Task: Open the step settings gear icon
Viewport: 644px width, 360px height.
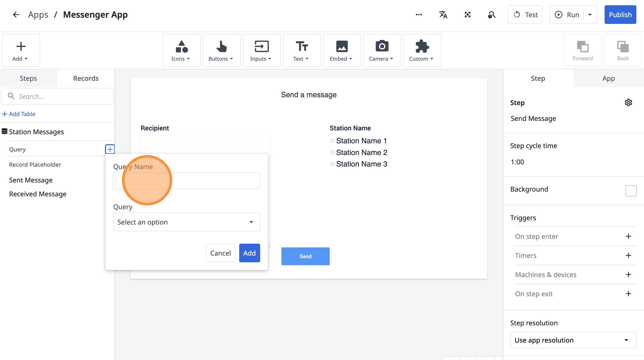Action: point(628,102)
